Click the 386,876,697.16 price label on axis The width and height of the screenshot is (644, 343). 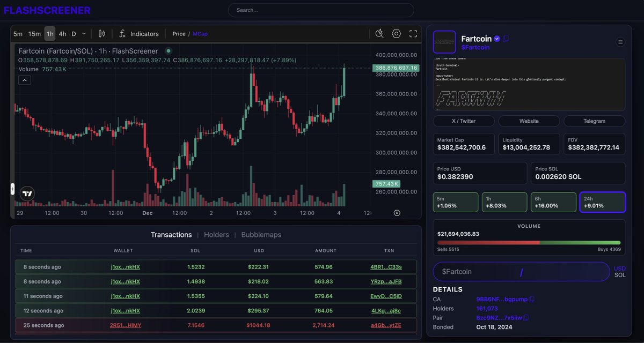tap(396, 68)
